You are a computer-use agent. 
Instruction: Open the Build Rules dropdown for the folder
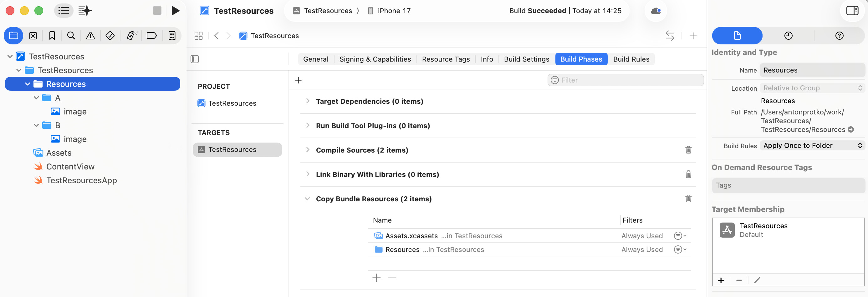[812, 145]
